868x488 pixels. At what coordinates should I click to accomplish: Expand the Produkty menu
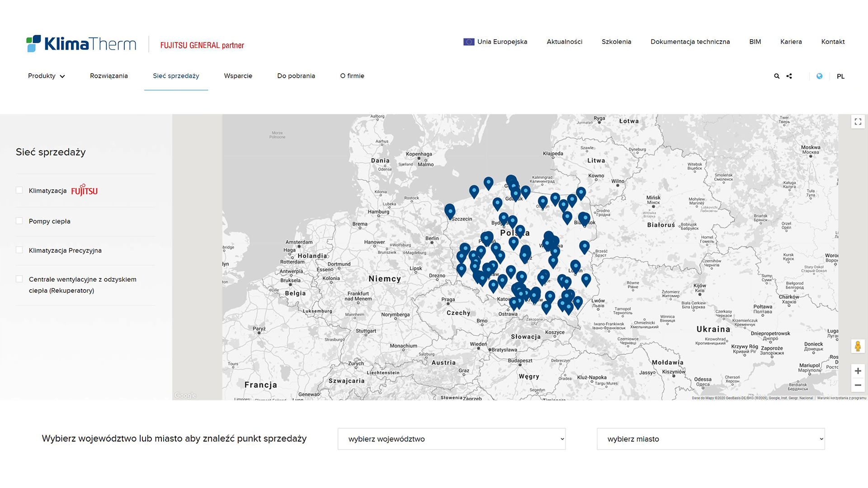pos(47,76)
